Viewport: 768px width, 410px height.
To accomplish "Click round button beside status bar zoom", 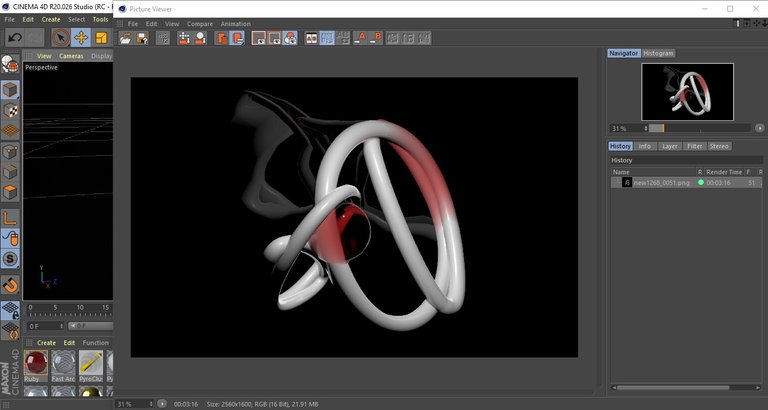I will [162, 404].
